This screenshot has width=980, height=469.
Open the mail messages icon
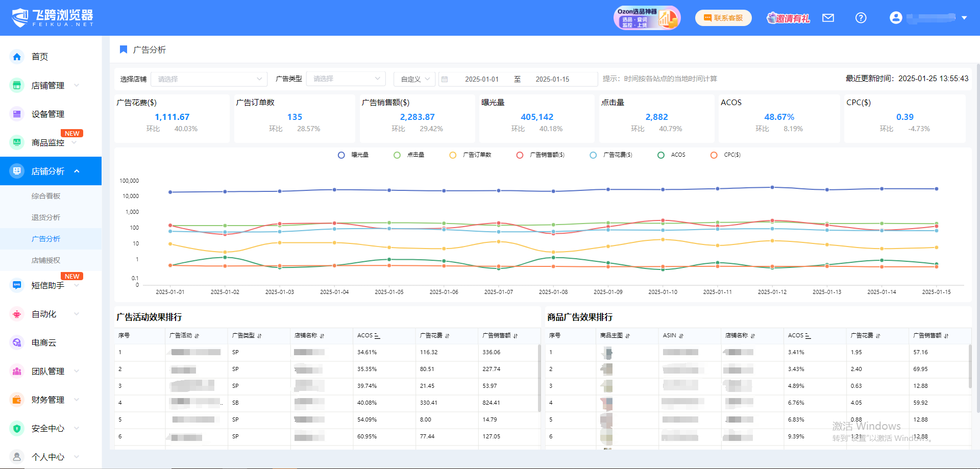point(828,18)
